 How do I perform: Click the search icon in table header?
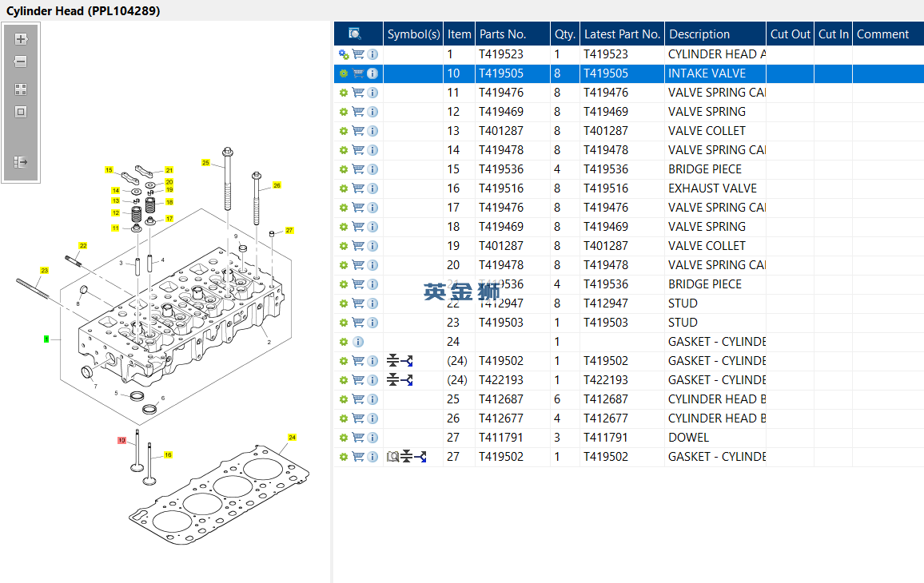355,34
